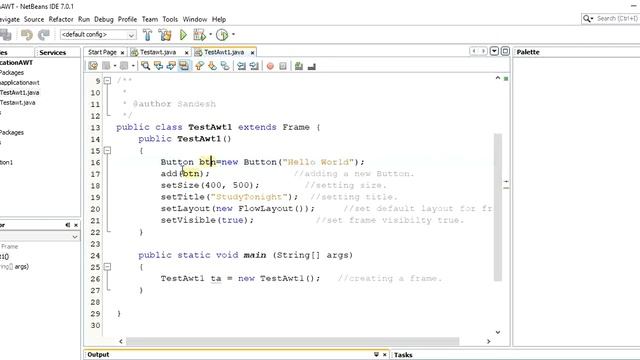Screen dimensions: 640x360
Task: Toggle Highlight Search in editor toolbar
Action: (184, 66)
